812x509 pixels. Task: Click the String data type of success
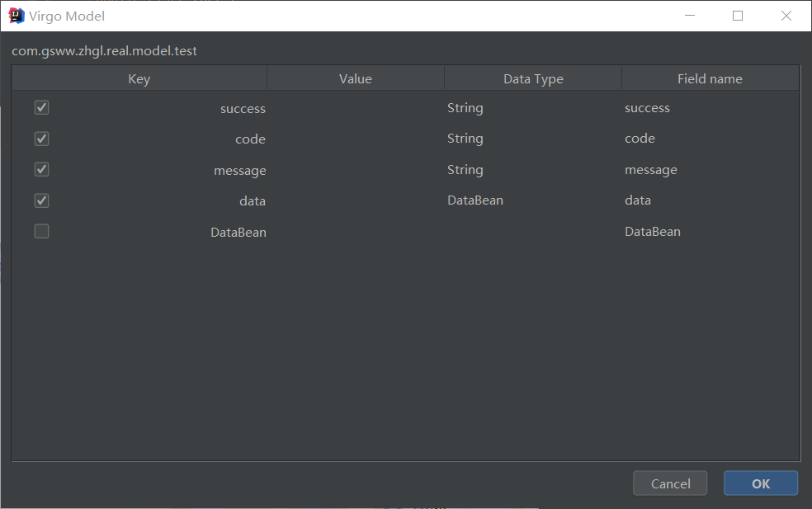point(465,107)
